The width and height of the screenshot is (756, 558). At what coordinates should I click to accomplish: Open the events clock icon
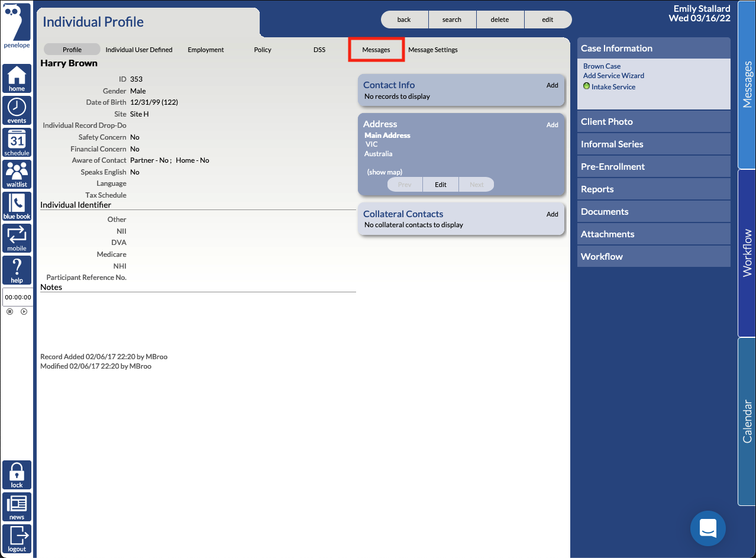pos(17,111)
